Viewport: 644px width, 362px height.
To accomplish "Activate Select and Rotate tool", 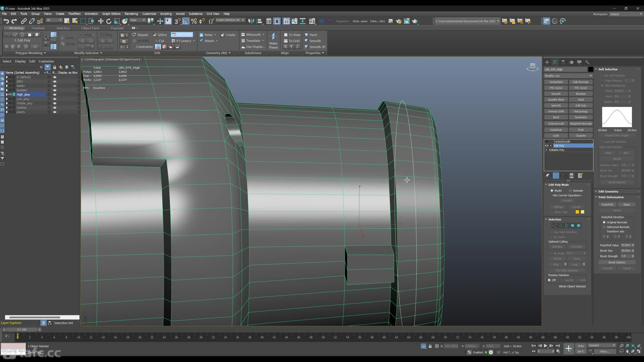I will pos(109,21).
